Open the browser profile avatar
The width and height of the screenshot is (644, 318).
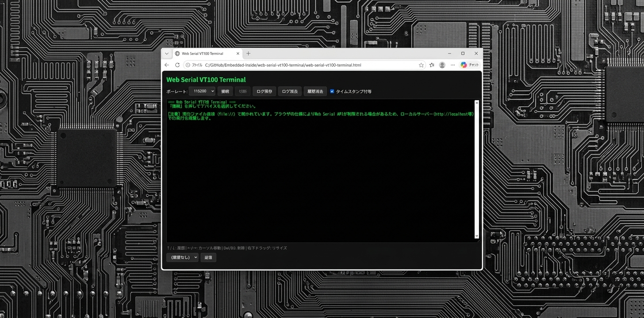(442, 65)
